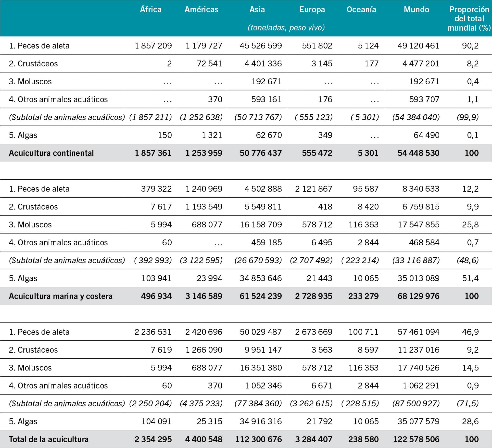Click the total 61 524 239
This screenshot has height=448, width=492.
(261, 296)
